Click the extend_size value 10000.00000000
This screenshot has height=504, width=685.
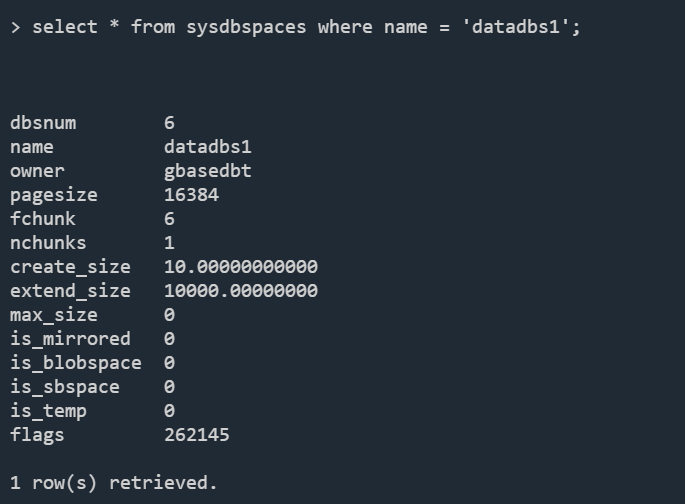pos(241,291)
